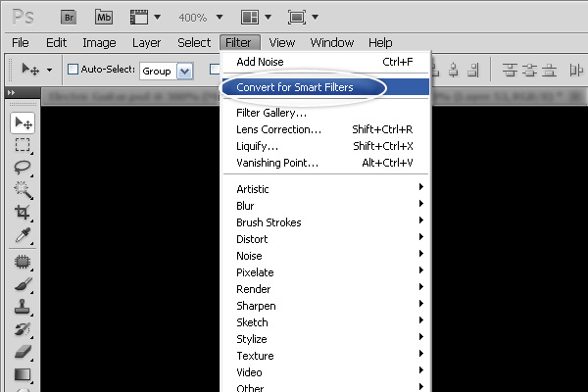Click the Distribute left edges icon
Viewport: 588px width, 392px height.
click(576, 70)
